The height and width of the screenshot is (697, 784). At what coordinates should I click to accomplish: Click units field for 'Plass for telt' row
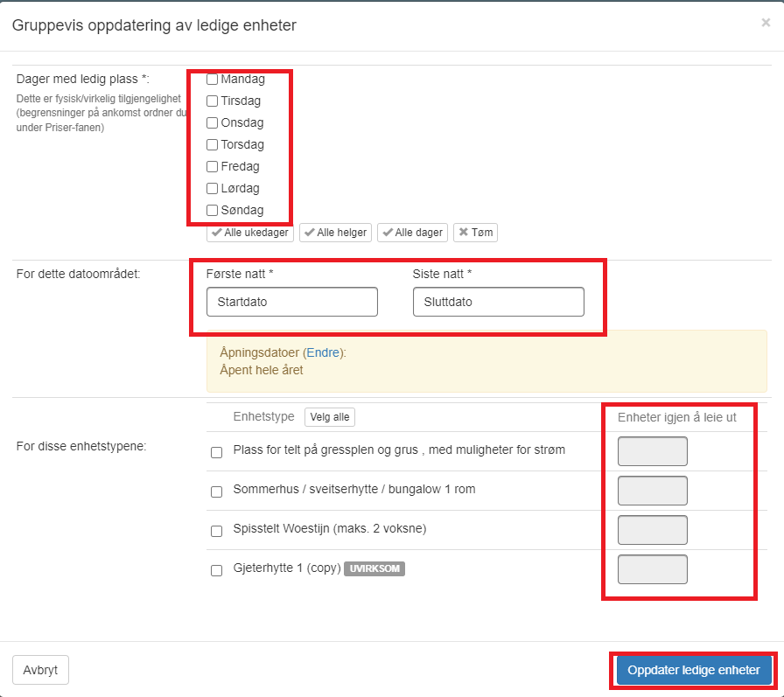[x=653, y=451]
